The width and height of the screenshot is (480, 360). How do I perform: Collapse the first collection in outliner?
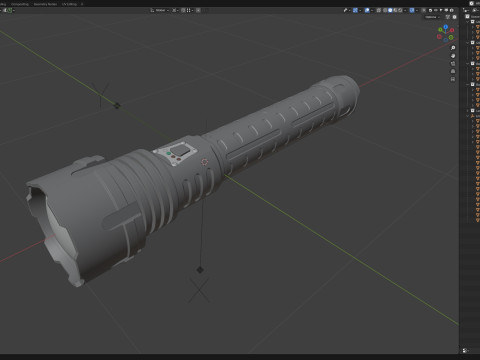[467, 22]
